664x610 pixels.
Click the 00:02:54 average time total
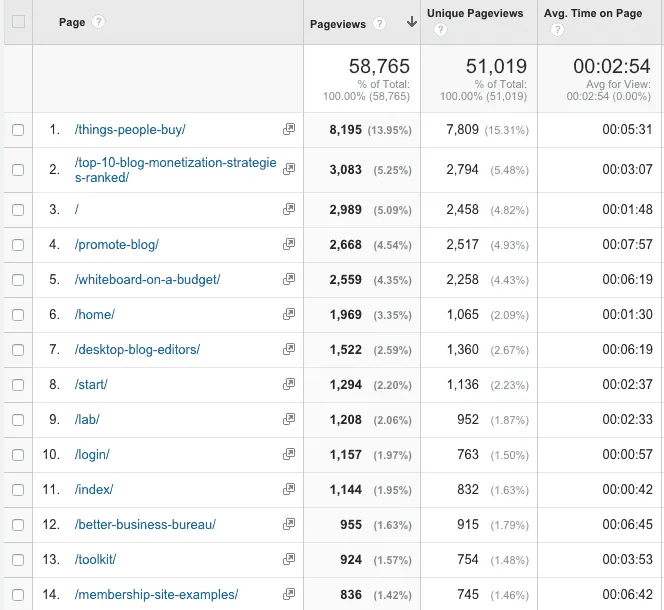click(x=612, y=66)
